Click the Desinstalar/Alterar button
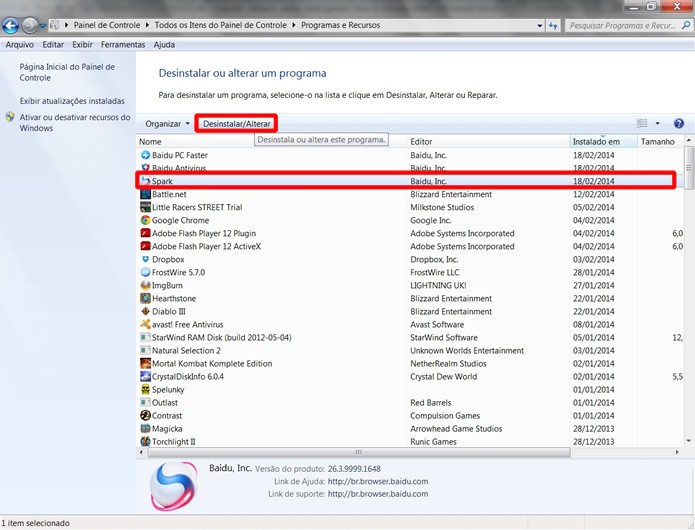695x530 pixels. 237,124
